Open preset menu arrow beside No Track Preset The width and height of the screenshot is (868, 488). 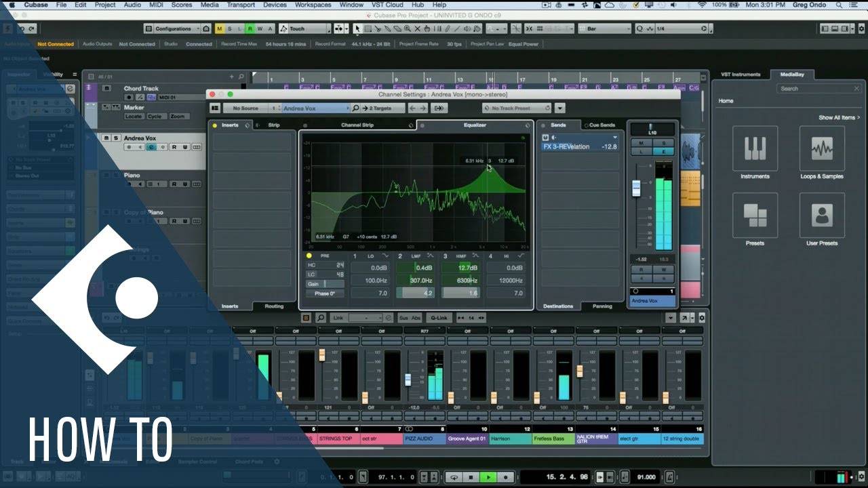560,108
